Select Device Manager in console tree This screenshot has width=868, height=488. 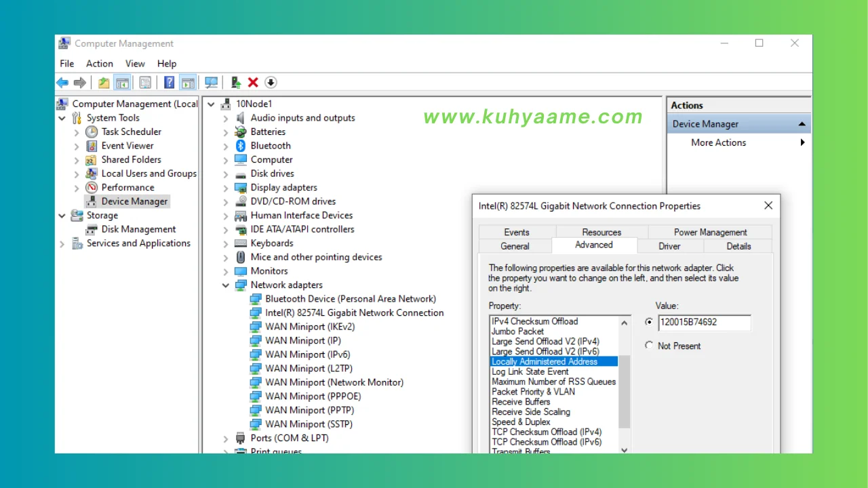[x=134, y=201]
